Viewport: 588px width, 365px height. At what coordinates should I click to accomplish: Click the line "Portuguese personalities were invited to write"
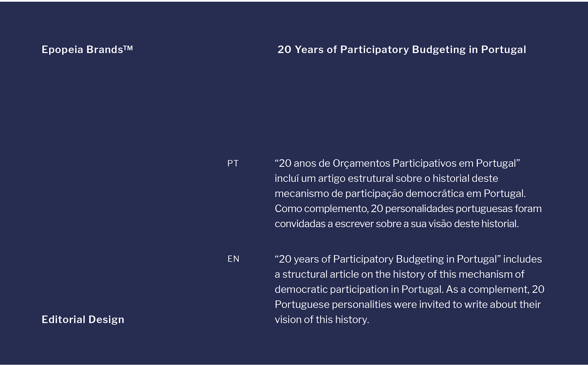click(408, 304)
